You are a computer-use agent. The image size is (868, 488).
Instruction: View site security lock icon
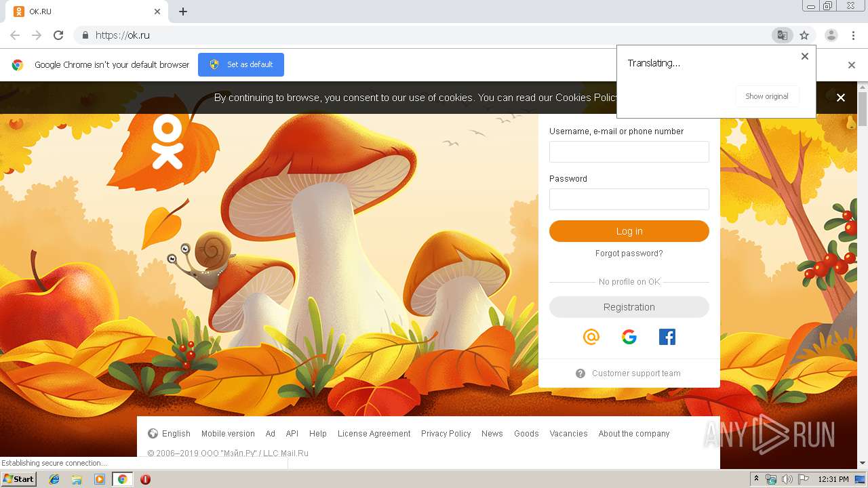[85, 35]
